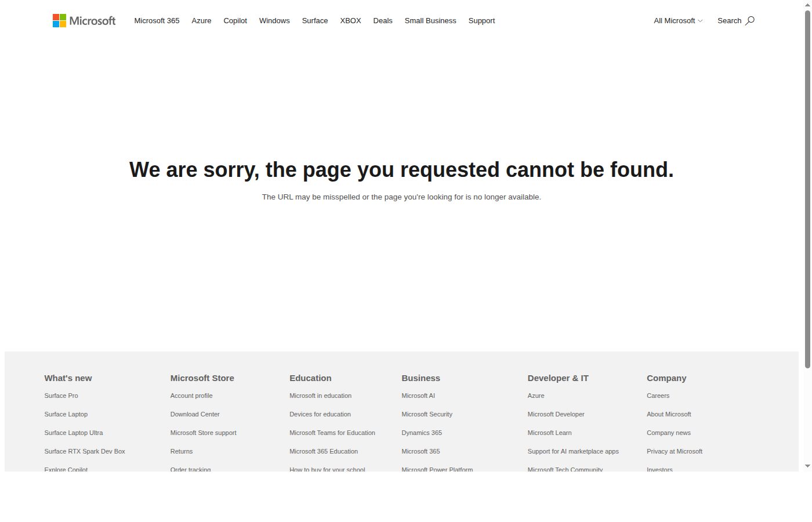The height and width of the screenshot is (522, 812).
Task: Click the search magnifier icon
Action: tap(750, 20)
